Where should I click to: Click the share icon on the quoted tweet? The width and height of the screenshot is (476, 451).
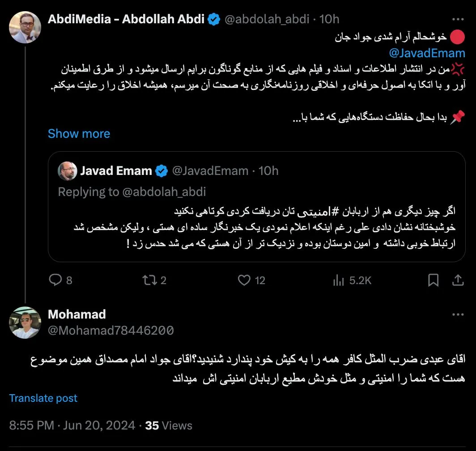(458, 280)
